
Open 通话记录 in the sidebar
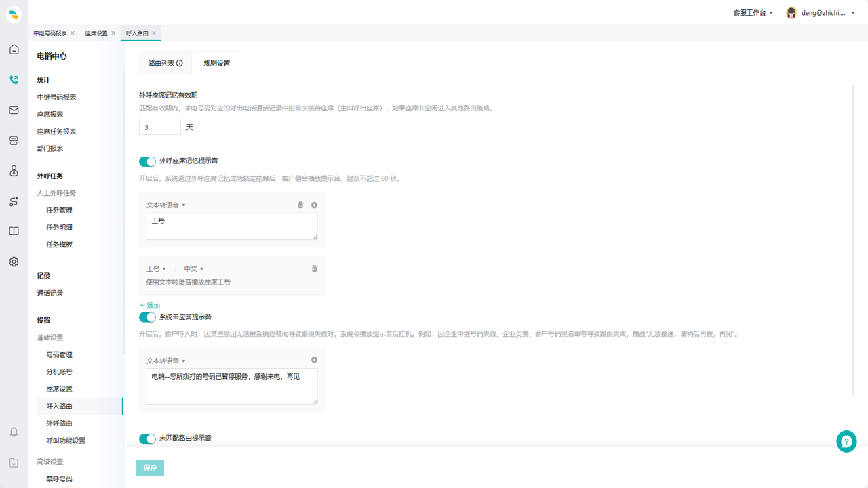point(50,293)
